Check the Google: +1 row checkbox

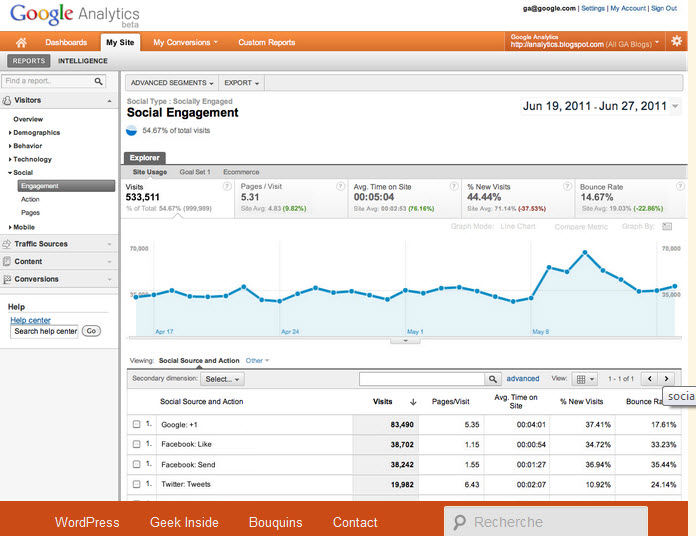(137, 425)
